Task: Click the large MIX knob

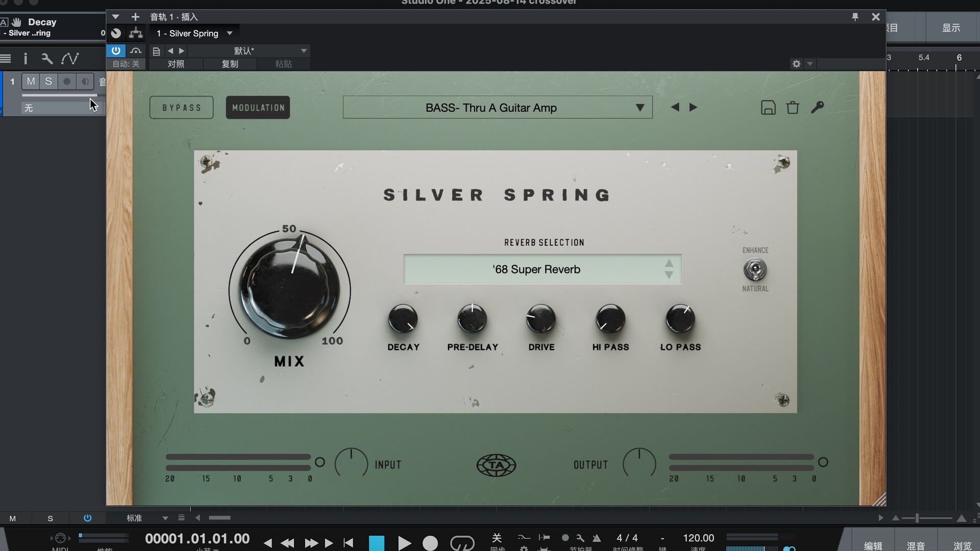Action: [x=289, y=287]
